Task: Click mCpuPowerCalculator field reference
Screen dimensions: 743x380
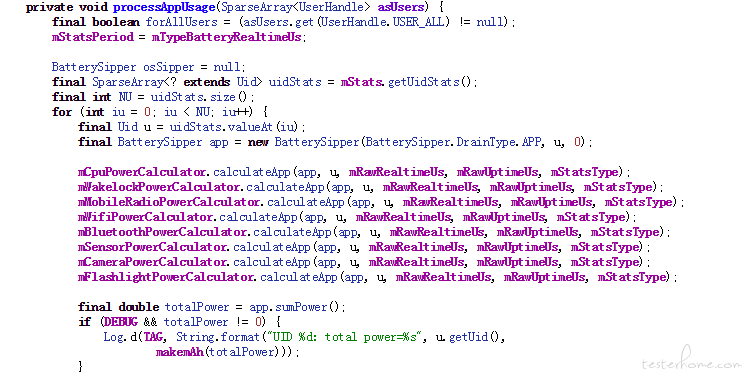Action: [x=143, y=172]
